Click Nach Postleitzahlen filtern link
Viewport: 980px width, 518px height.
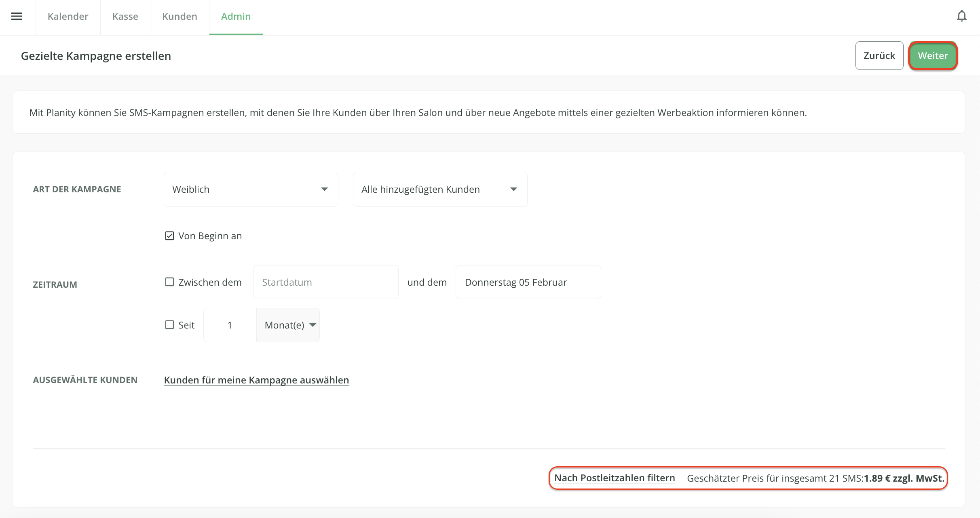click(615, 478)
